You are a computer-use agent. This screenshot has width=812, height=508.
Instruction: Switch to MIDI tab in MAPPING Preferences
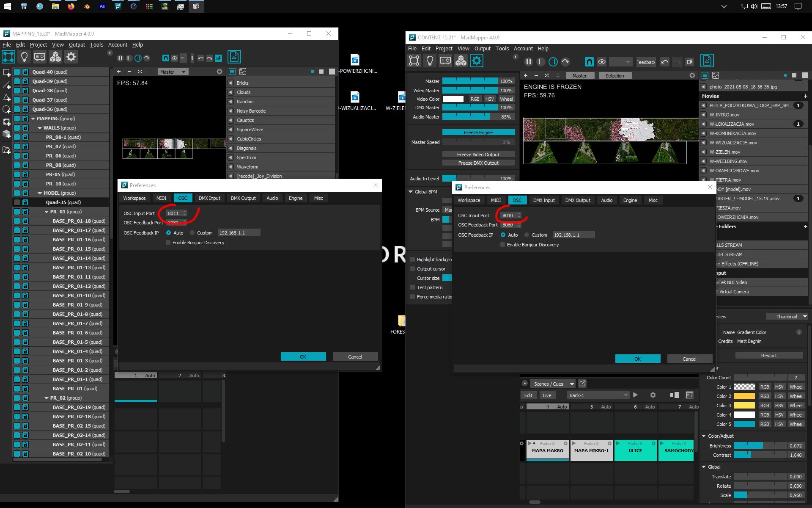point(162,198)
